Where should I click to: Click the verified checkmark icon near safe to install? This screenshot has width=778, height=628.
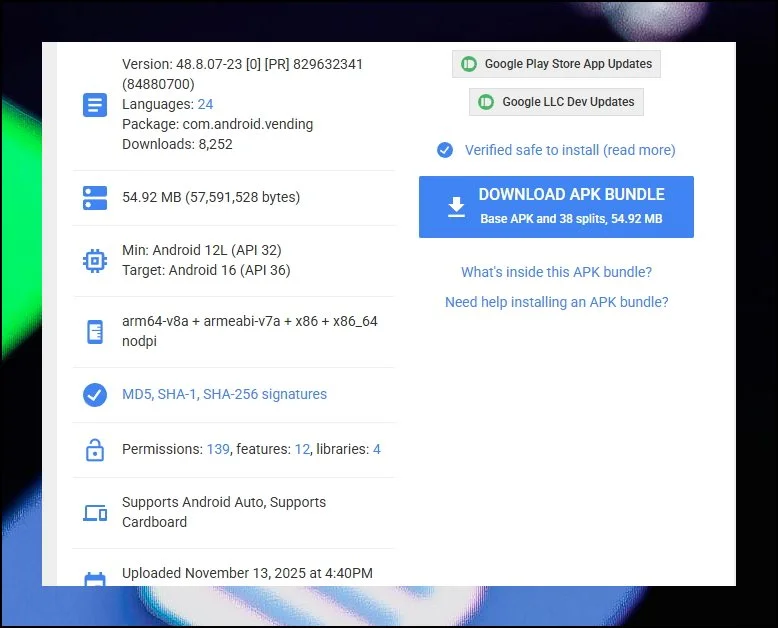[x=445, y=150]
